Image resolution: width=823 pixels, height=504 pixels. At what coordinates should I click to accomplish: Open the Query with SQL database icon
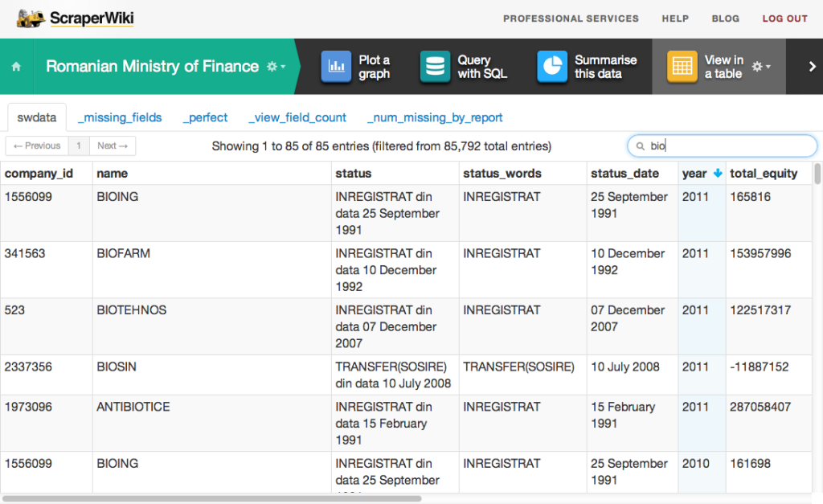pyautogui.click(x=435, y=67)
